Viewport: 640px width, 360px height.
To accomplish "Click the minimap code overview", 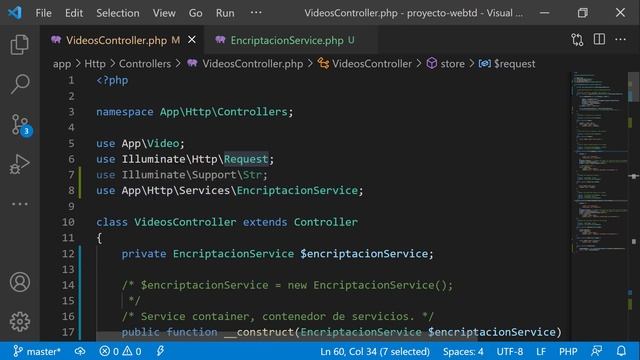I will point(599,163).
